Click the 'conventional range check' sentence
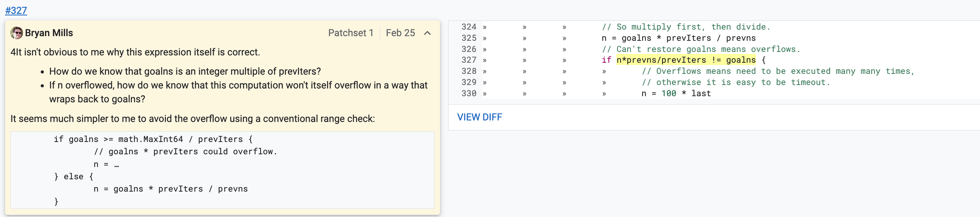The height and width of the screenshot is (217, 980). click(193, 119)
